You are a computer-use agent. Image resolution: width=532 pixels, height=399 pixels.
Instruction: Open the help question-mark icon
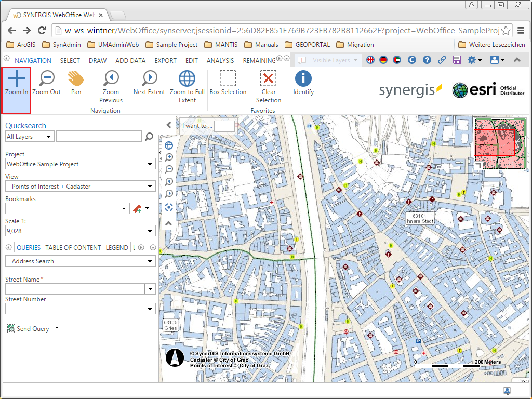point(427,60)
